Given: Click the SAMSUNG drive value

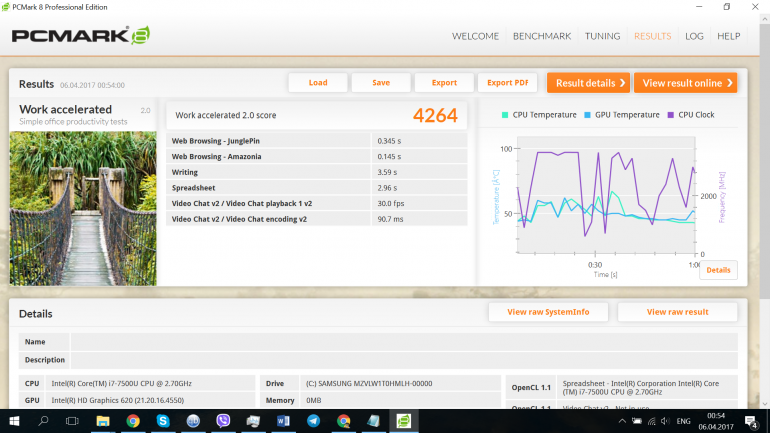Looking at the screenshot, I should [x=369, y=383].
